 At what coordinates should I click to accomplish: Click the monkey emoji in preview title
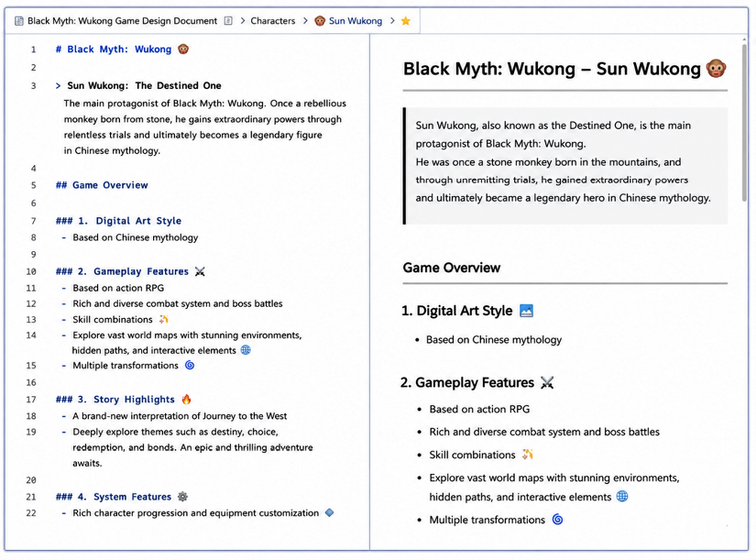716,68
